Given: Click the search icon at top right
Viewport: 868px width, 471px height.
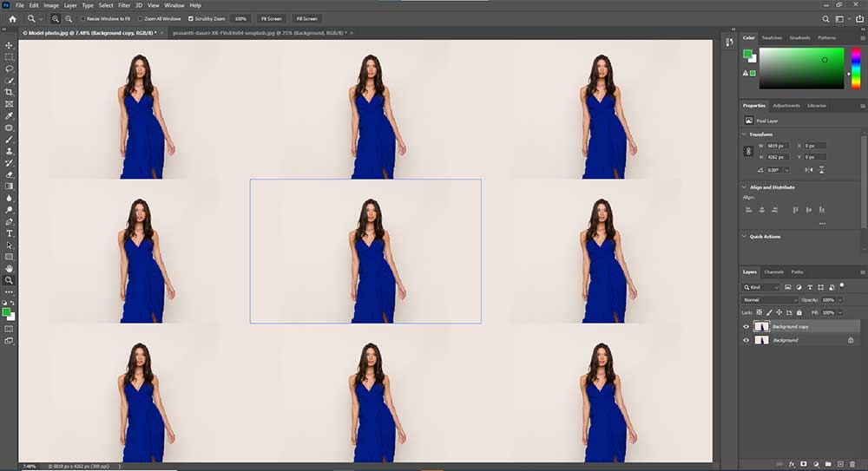Looking at the screenshot, I should pos(825,19).
